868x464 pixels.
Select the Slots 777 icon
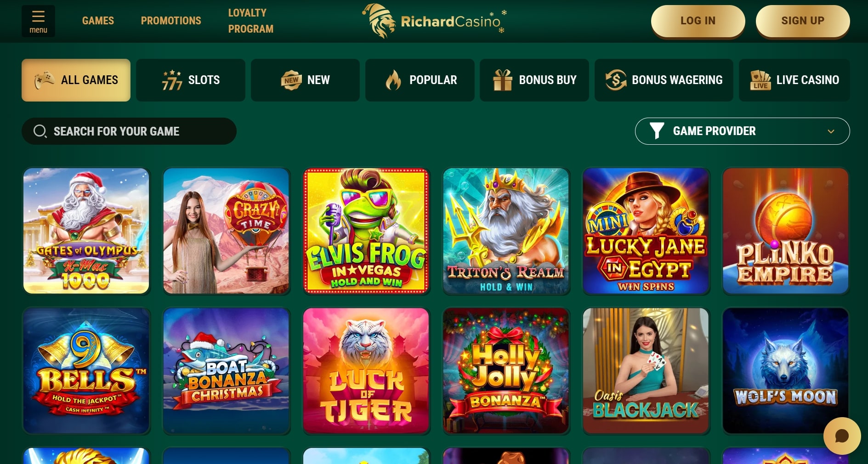click(x=172, y=80)
